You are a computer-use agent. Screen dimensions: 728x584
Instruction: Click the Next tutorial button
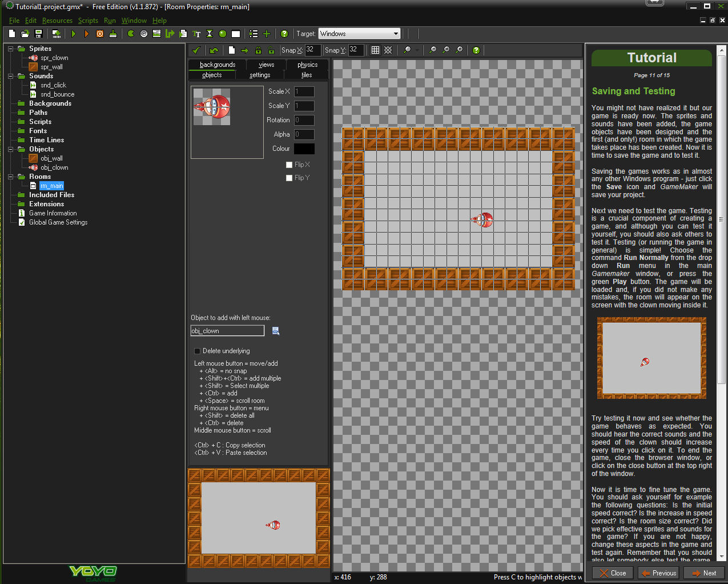tap(704, 573)
